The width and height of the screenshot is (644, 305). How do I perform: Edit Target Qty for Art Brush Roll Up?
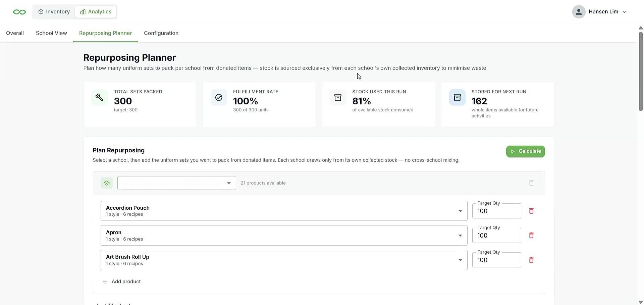tap(496, 260)
